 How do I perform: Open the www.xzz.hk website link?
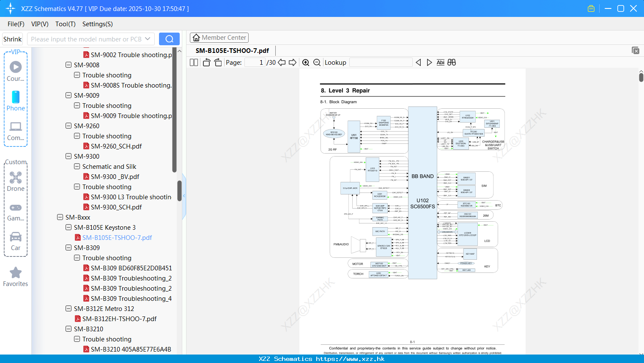(350, 359)
